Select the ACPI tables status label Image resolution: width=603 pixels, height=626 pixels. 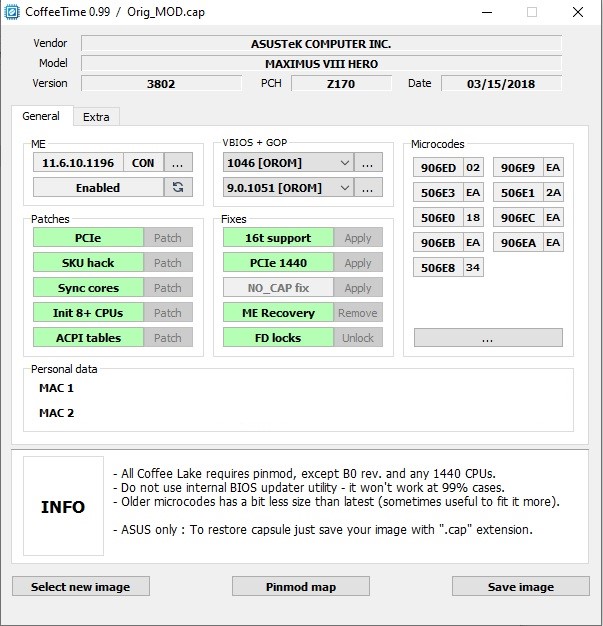88,338
